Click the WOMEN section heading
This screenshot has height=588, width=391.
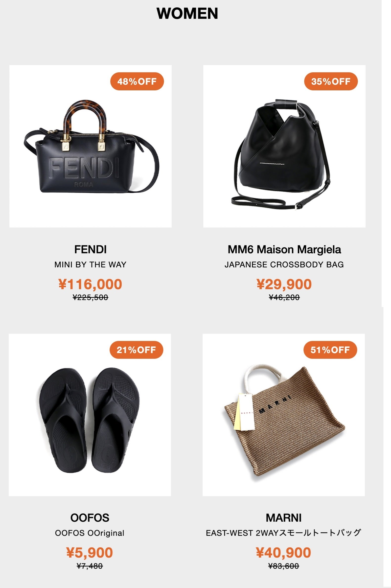click(187, 13)
